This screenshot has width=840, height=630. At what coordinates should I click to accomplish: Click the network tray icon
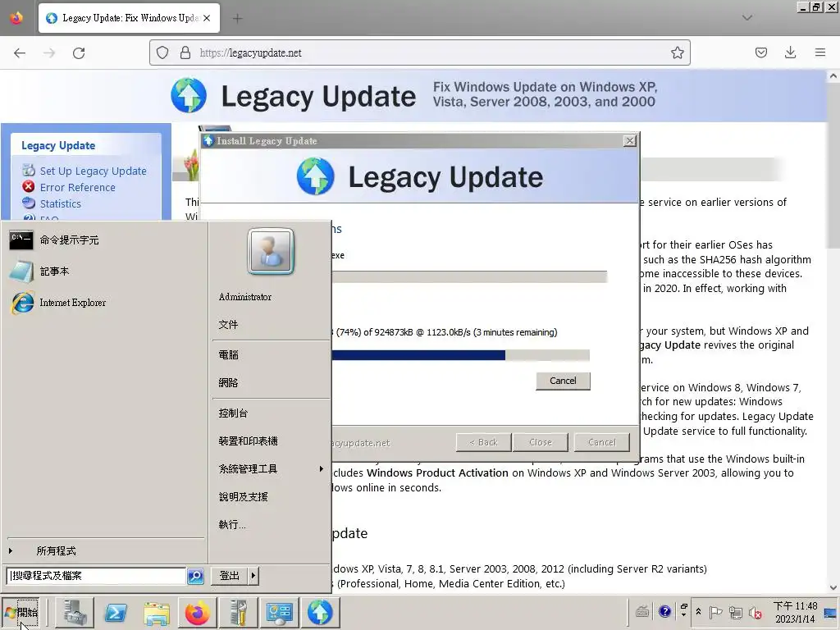click(736, 612)
